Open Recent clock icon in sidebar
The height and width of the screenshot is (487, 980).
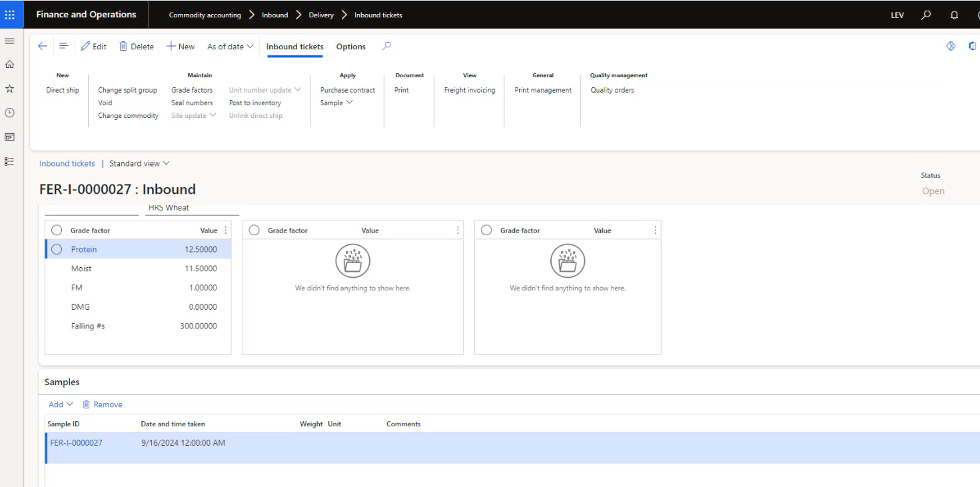point(9,113)
